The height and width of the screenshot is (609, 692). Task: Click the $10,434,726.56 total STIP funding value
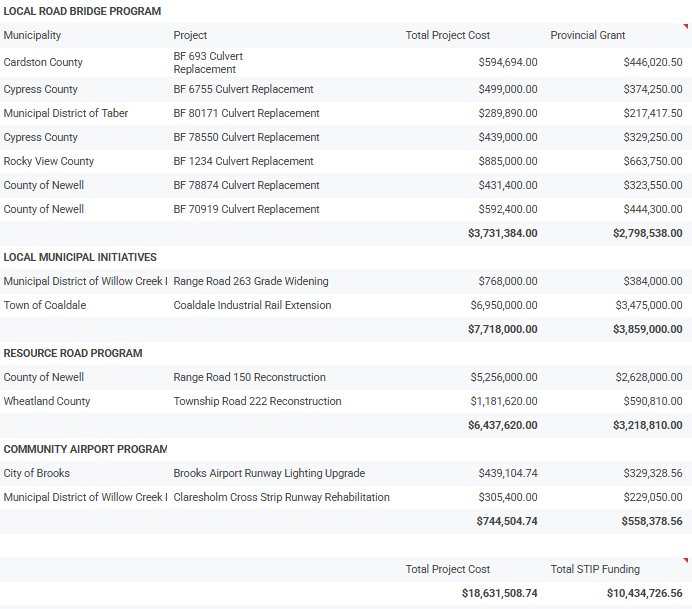(644, 593)
